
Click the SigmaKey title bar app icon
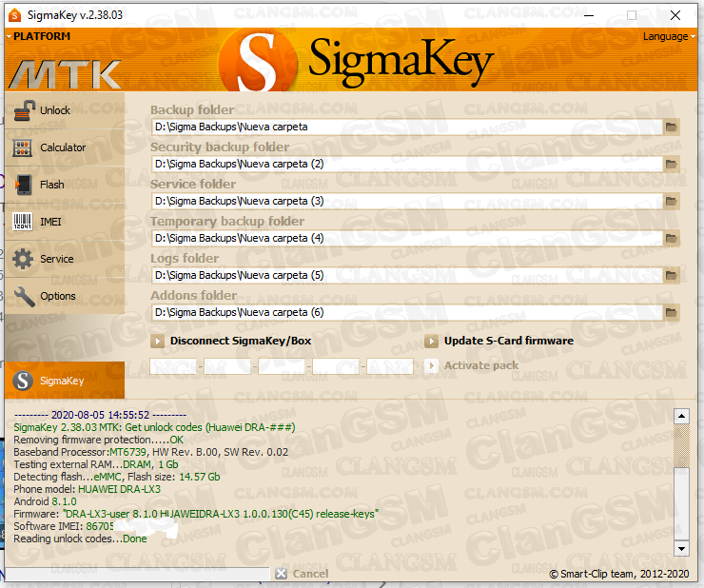click(x=15, y=15)
